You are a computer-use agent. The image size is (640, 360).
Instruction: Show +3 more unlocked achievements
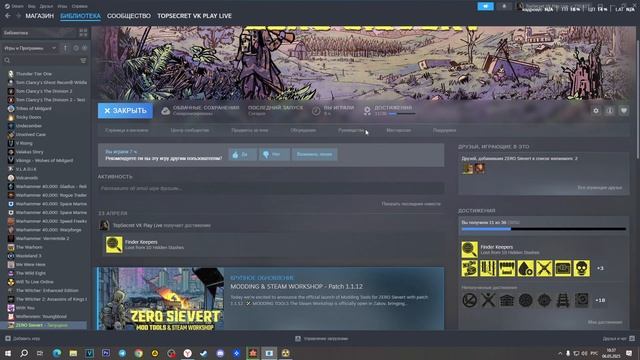600,269
